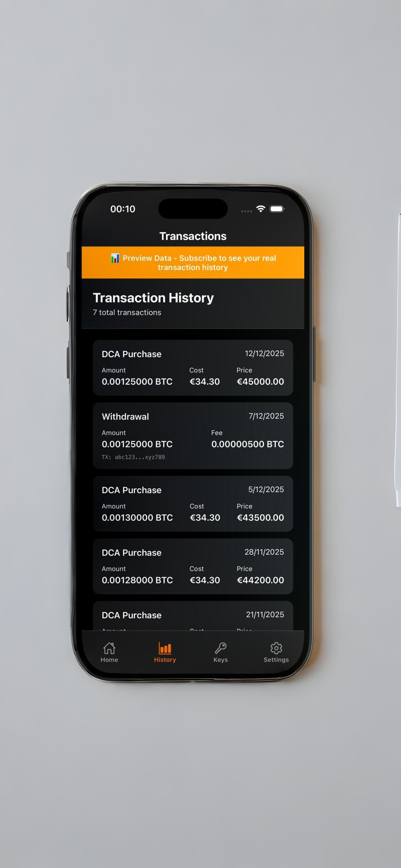Open the Home tab house icon
This screenshot has width=401, height=868.
click(x=109, y=648)
